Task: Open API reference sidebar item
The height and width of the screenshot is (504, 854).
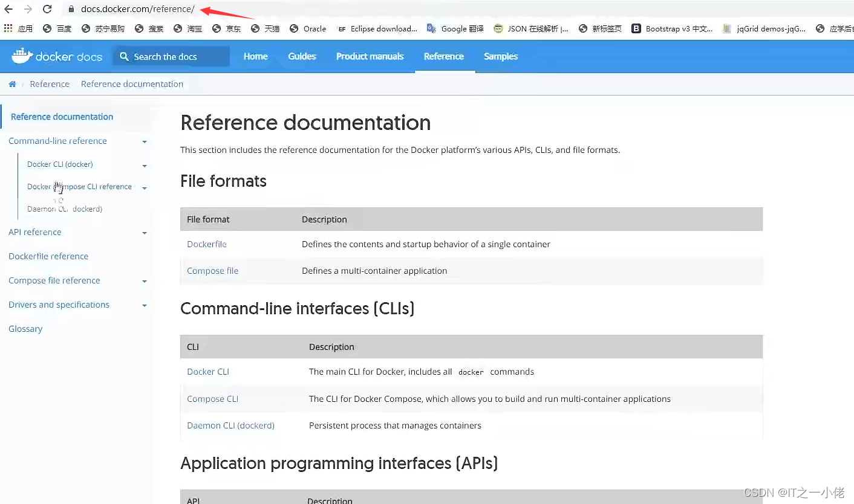Action: [34, 232]
